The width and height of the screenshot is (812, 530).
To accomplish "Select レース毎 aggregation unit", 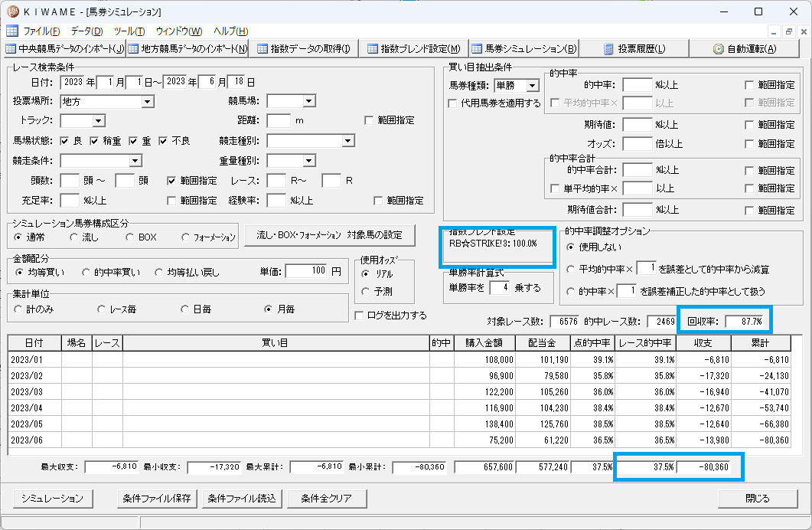I will point(102,309).
